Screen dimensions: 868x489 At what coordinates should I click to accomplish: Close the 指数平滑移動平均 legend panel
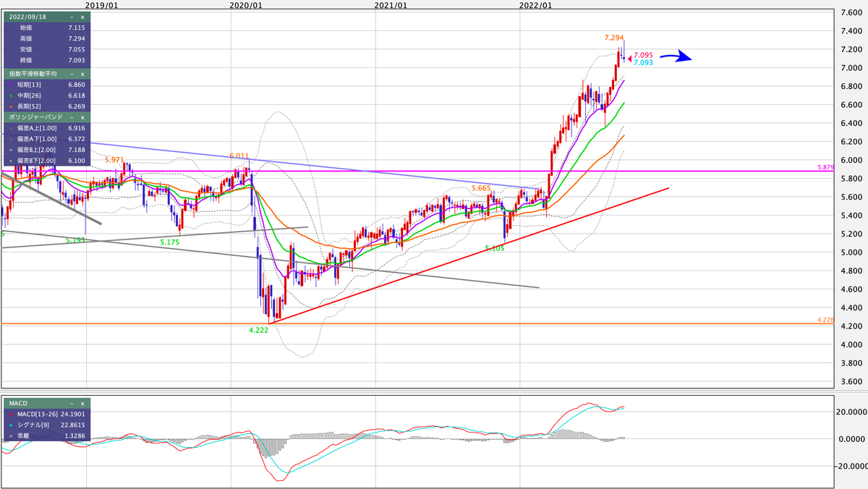tap(82, 74)
